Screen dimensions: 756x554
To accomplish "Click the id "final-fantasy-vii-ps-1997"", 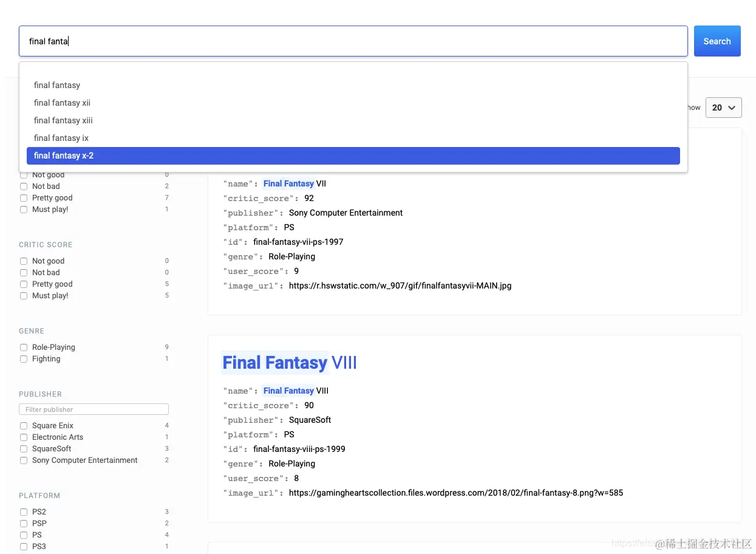I will tap(298, 242).
